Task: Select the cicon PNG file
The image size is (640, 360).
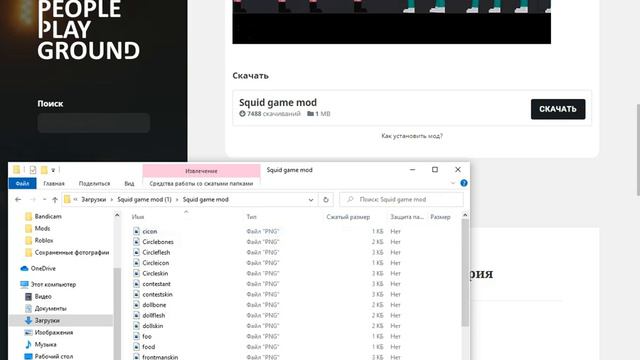Action: pos(150,231)
